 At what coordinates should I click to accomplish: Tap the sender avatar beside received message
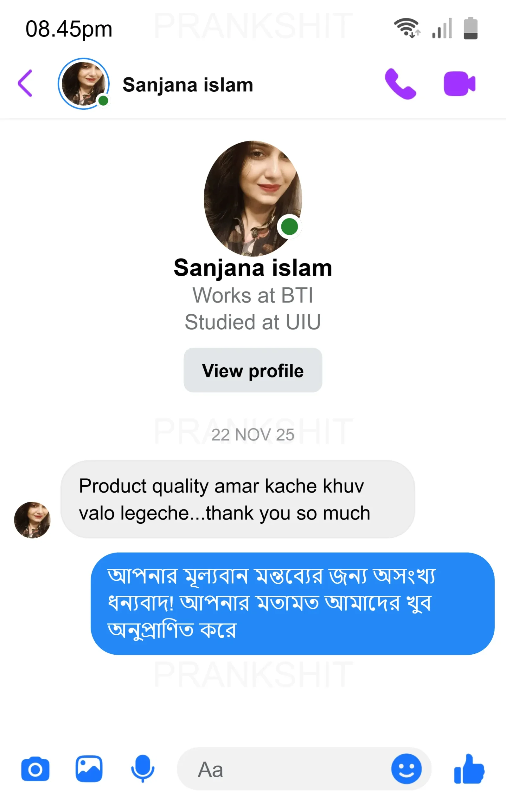(x=32, y=520)
